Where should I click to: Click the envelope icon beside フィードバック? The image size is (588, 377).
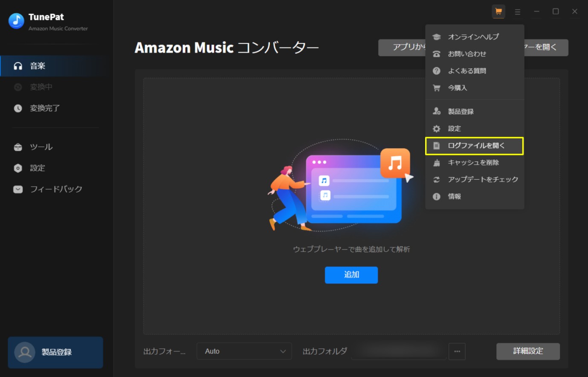(x=18, y=189)
